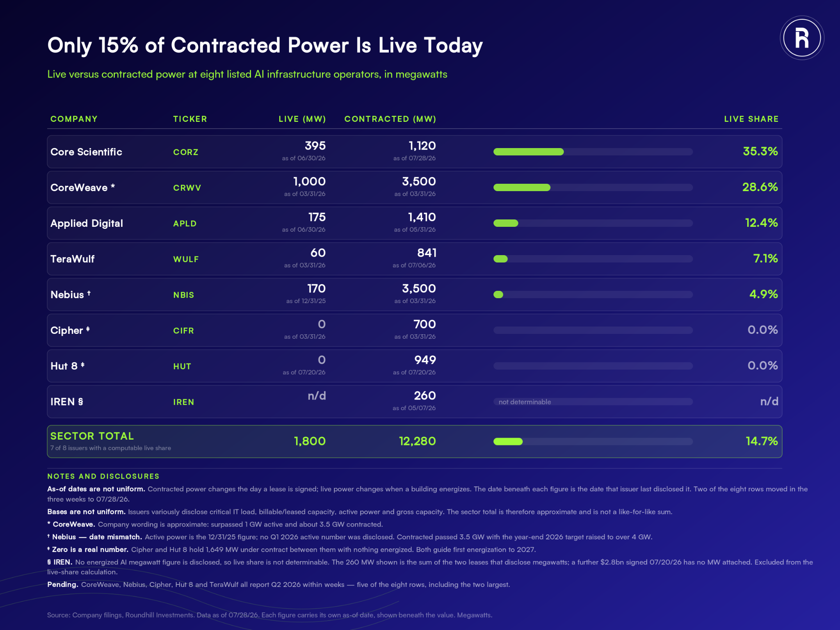Screen dimensions: 840x630
Task: Click the CORZ ticker symbol
Action: click(x=186, y=152)
